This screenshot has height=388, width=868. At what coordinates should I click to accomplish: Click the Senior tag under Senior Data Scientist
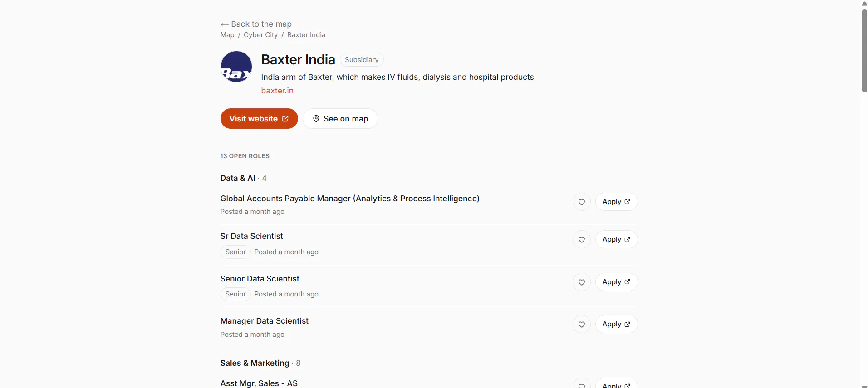pos(235,294)
